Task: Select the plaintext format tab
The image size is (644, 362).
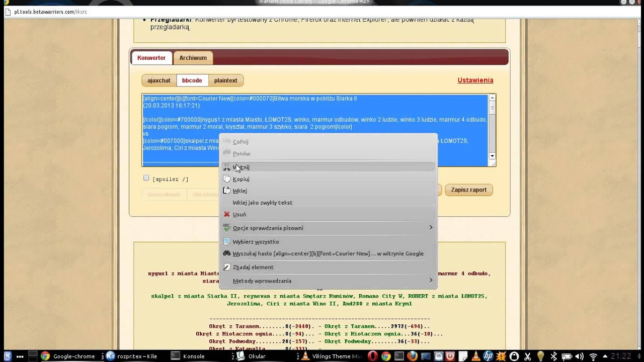Action: 225,80
